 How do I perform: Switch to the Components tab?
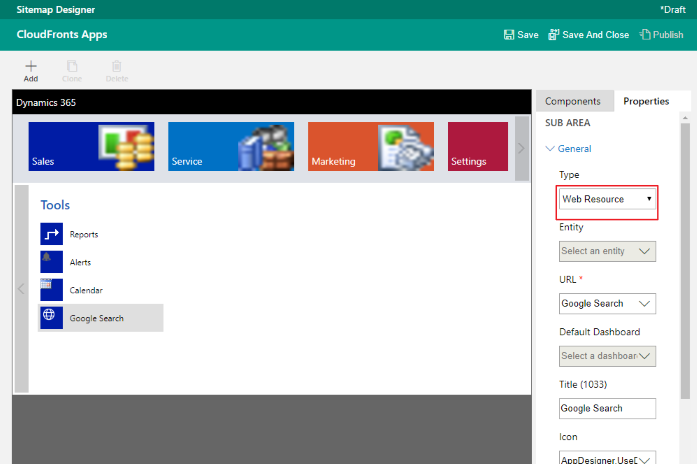pos(573,101)
